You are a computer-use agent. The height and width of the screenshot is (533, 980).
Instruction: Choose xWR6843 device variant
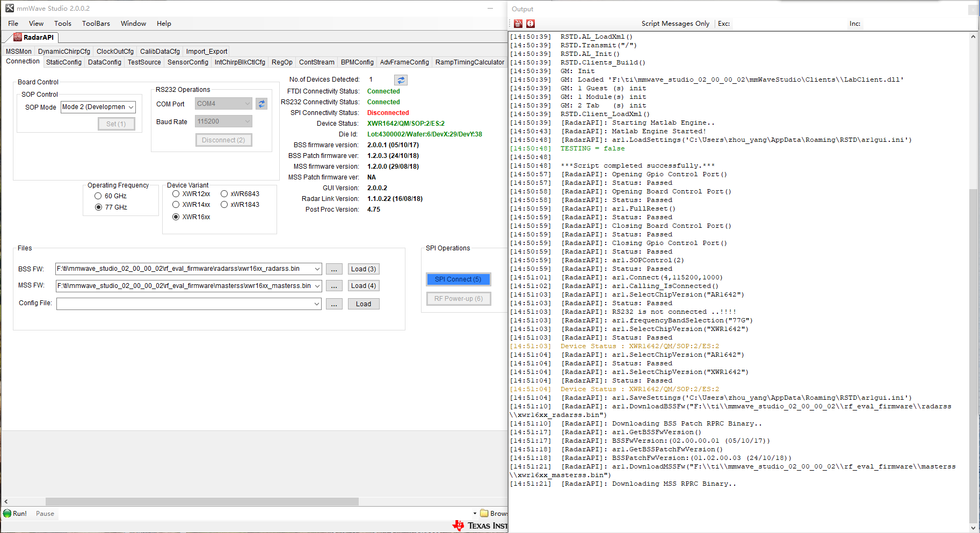240,194
